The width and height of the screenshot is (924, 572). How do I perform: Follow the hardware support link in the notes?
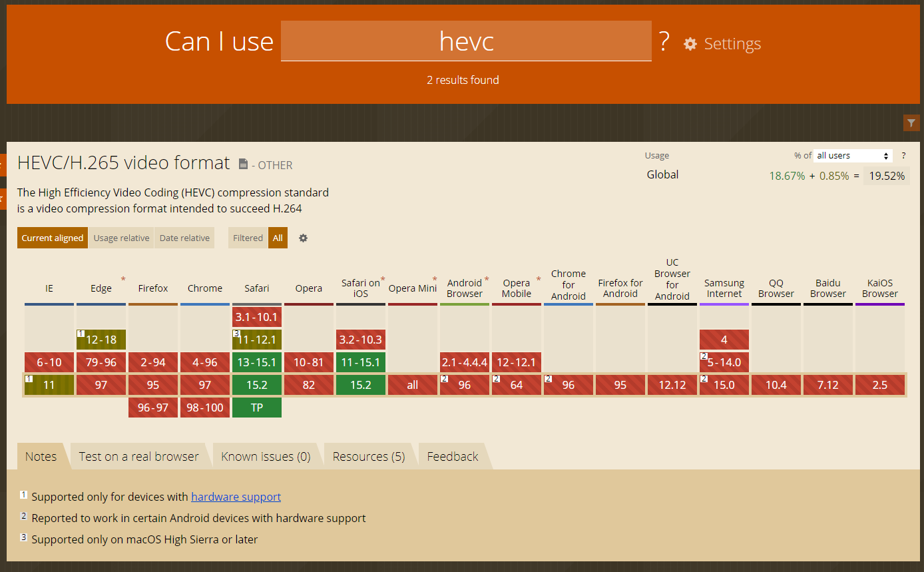click(236, 497)
